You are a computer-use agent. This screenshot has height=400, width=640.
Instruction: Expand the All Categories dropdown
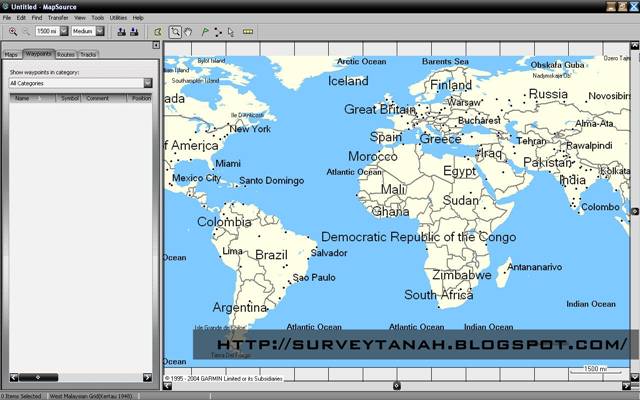point(148,83)
